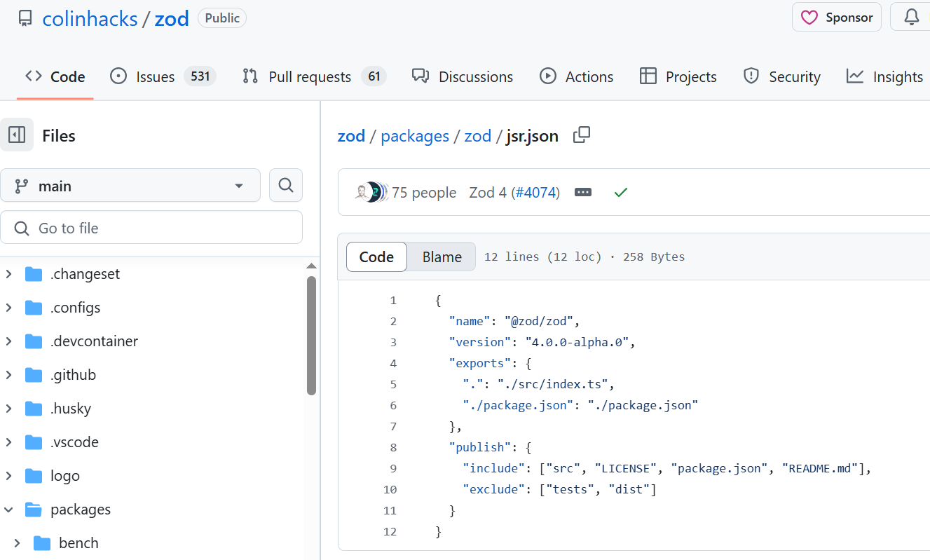
Task: Expand the .github folder chevron
Action: click(x=8, y=375)
